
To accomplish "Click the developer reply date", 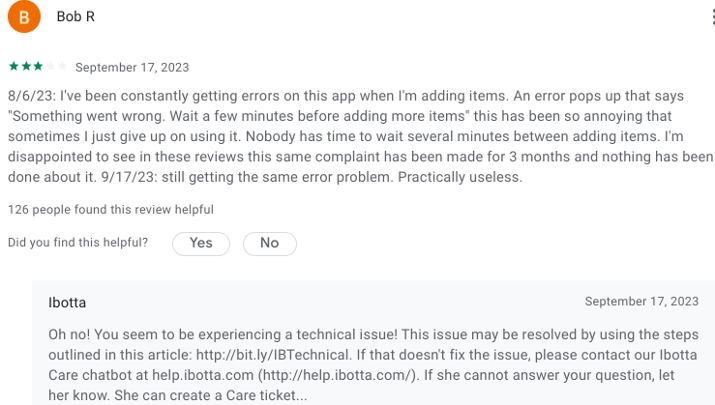I will point(642,301).
